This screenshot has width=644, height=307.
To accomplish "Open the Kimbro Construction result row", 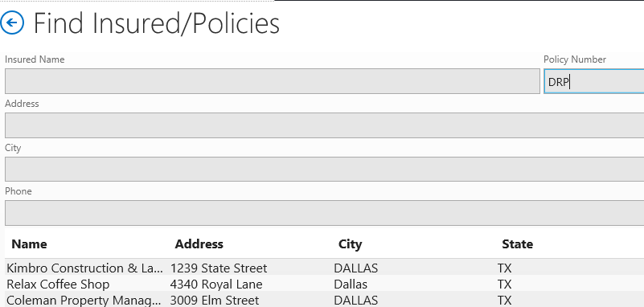I will (325, 268).
